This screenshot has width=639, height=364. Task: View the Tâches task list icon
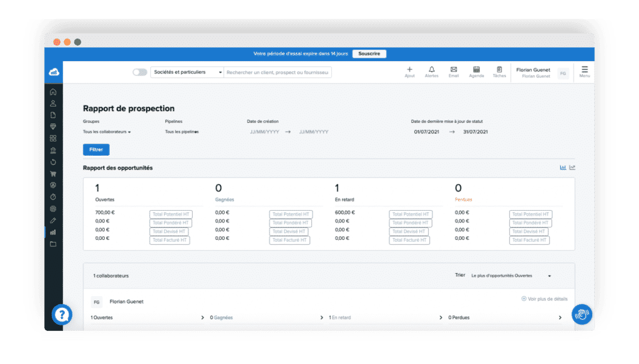tap(499, 70)
